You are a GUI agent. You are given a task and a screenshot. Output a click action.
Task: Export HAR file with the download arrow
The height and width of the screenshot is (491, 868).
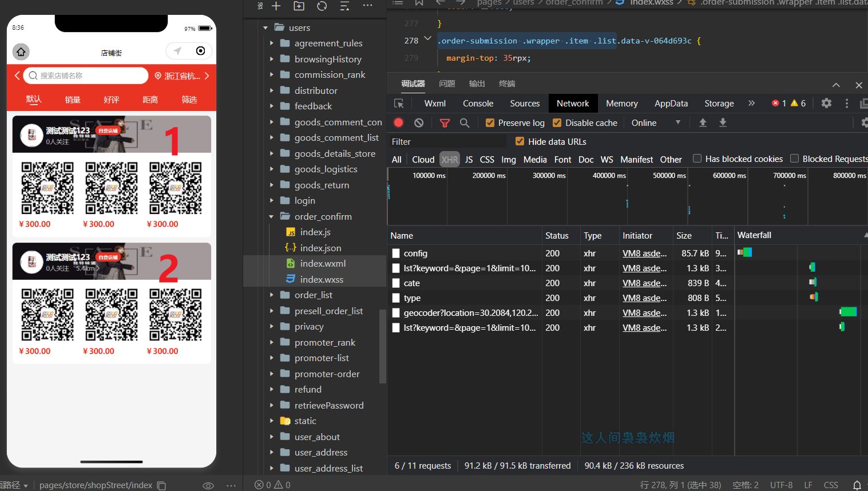point(723,122)
